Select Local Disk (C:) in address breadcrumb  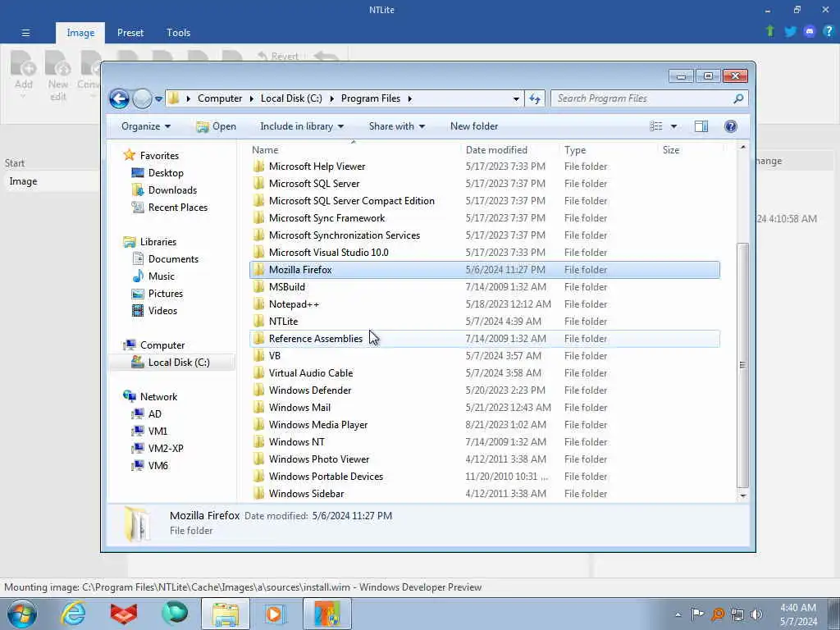click(291, 98)
